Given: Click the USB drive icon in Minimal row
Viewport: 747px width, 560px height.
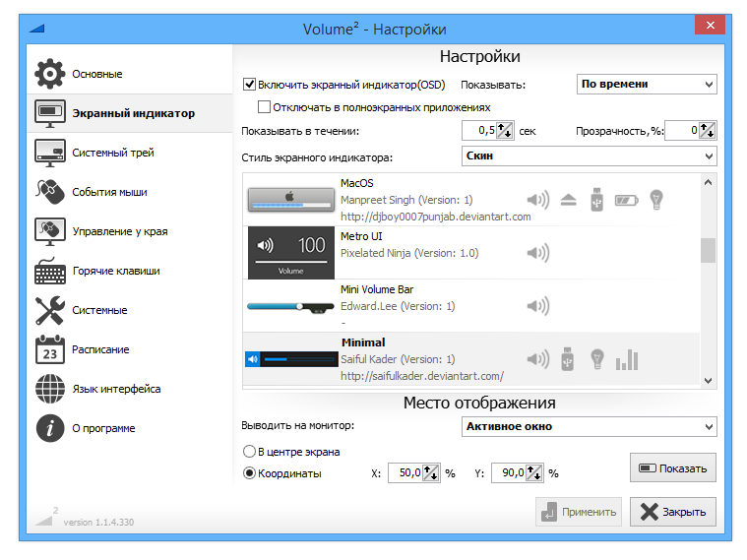Looking at the screenshot, I should coord(568,359).
